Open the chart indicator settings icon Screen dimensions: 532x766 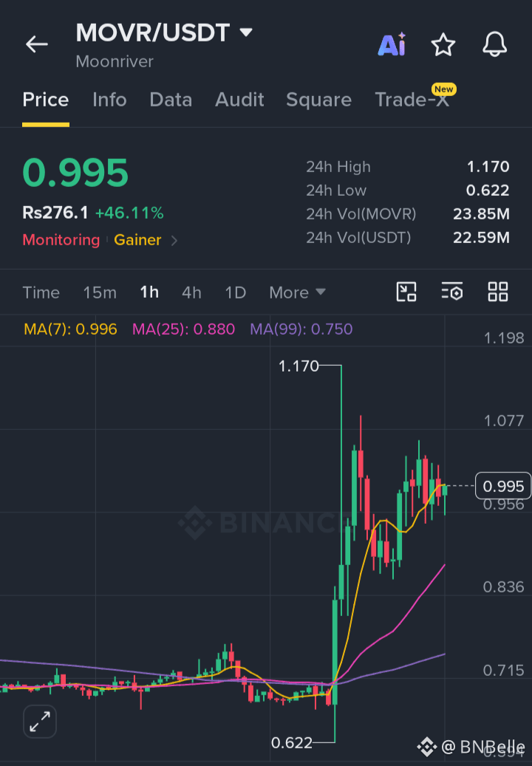[x=452, y=292]
